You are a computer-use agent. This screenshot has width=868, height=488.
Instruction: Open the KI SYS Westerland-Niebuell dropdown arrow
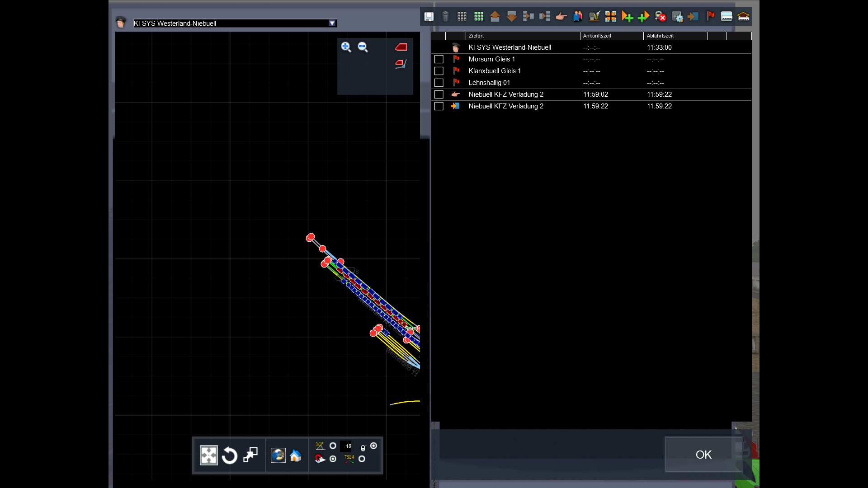(332, 23)
